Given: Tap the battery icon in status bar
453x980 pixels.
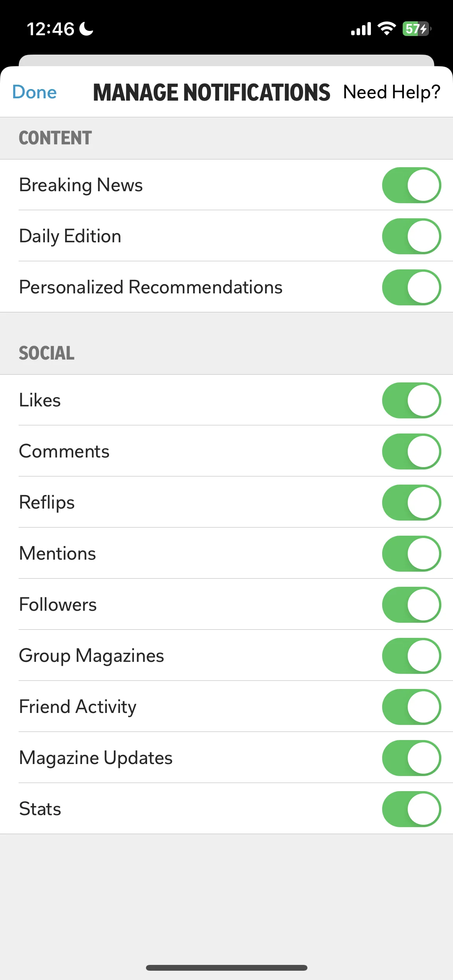Looking at the screenshot, I should tap(417, 29).
